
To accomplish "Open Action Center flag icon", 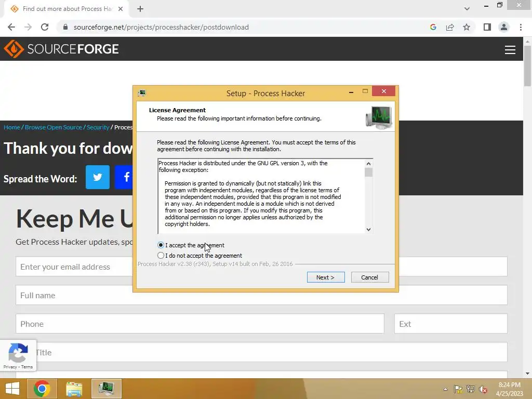I will pyautogui.click(x=458, y=389).
